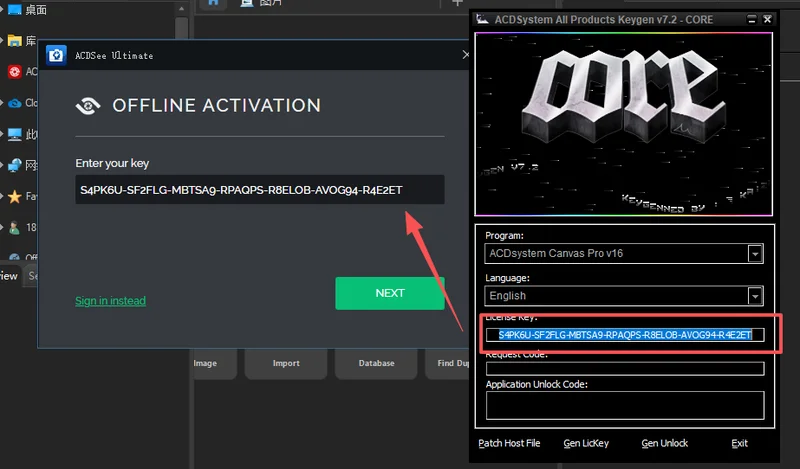Click the License Key field in Keygen
This screenshot has height=469, width=800.
(x=625, y=335)
